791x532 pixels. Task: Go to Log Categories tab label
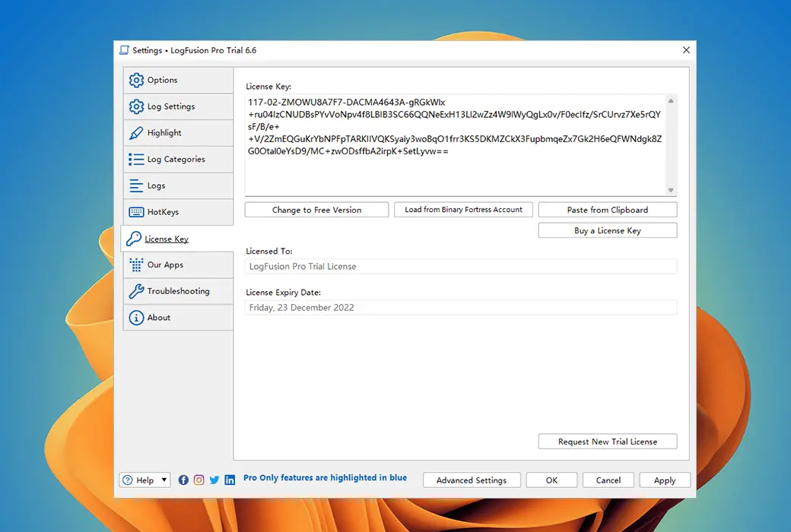tap(176, 160)
